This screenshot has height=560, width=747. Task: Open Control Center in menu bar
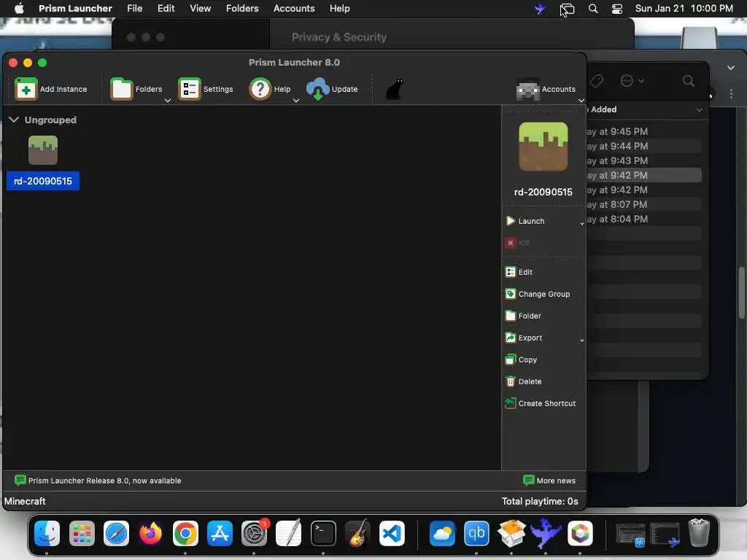617,9
